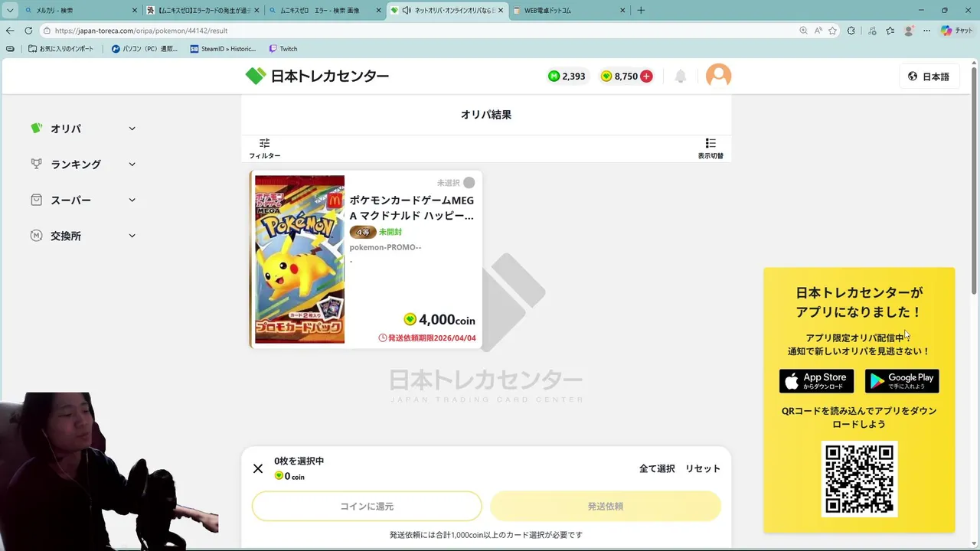The image size is (980, 551).
Task: Open the SteamID » Historic bookmark
Action: click(x=224, y=48)
